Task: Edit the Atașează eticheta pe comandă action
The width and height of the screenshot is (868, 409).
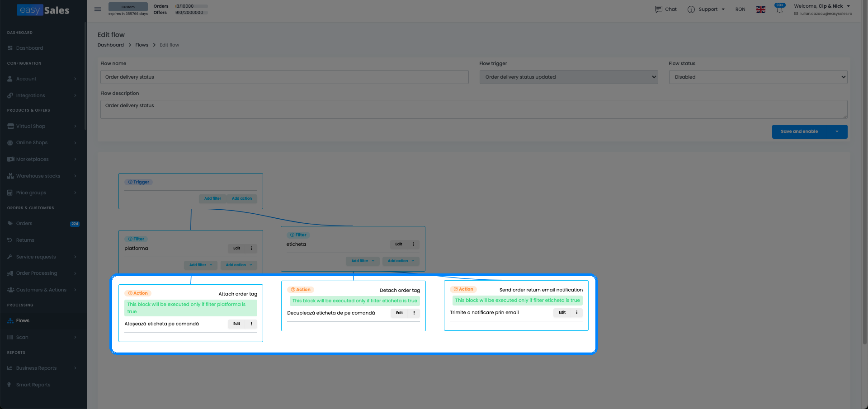Action: coord(236,324)
